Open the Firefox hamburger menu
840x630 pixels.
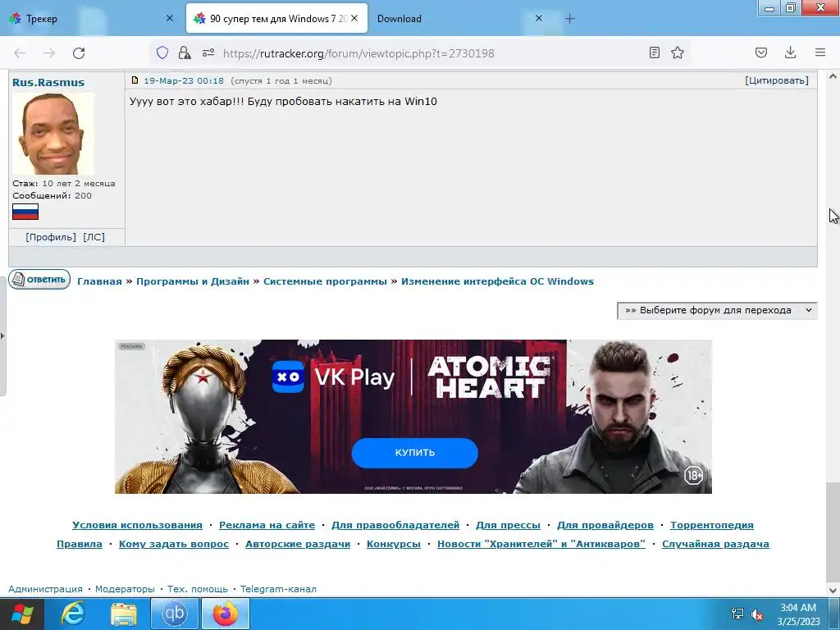(x=820, y=52)
